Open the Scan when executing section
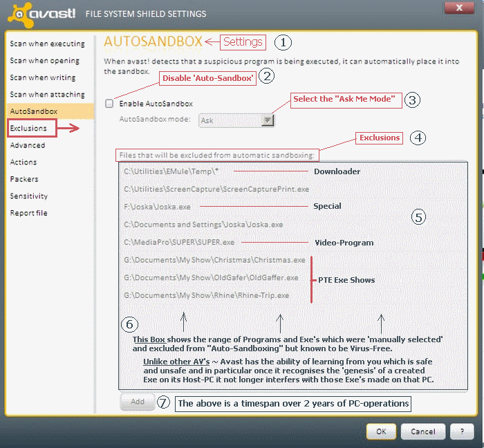 click(47, 44)
